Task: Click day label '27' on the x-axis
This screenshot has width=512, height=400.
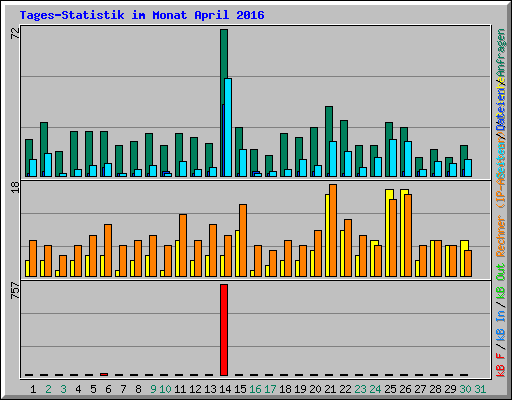Action: coord(420,389)
